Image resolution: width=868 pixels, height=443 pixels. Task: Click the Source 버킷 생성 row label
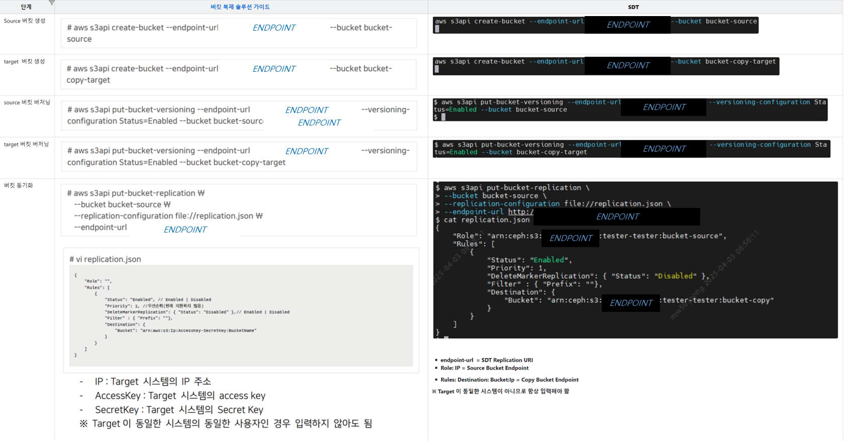(x=25, y=21)
